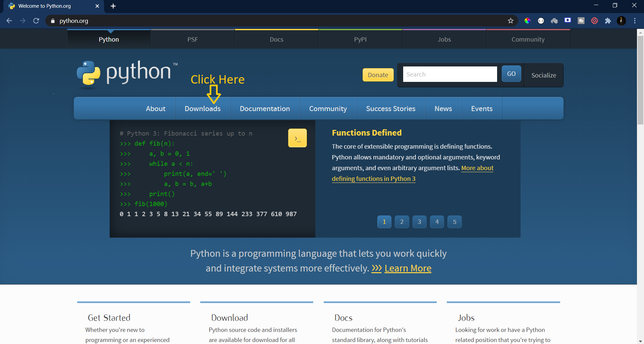Click the Docs section heading at the bottom

343,317
